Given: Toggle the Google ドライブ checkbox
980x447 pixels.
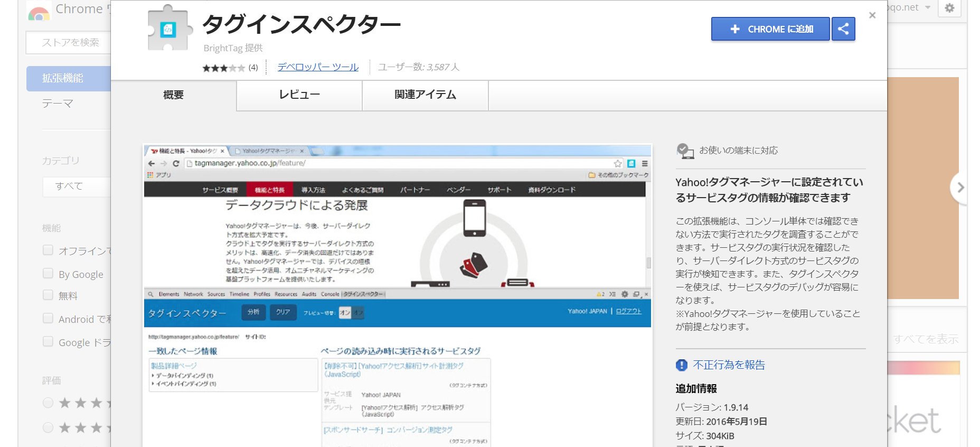Looking at the screenshot, I should click(48, 341).
